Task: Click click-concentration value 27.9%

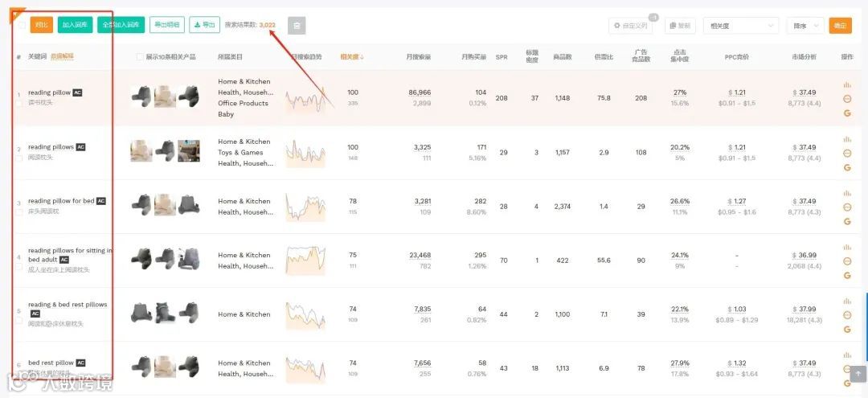Action: point(680,363)
